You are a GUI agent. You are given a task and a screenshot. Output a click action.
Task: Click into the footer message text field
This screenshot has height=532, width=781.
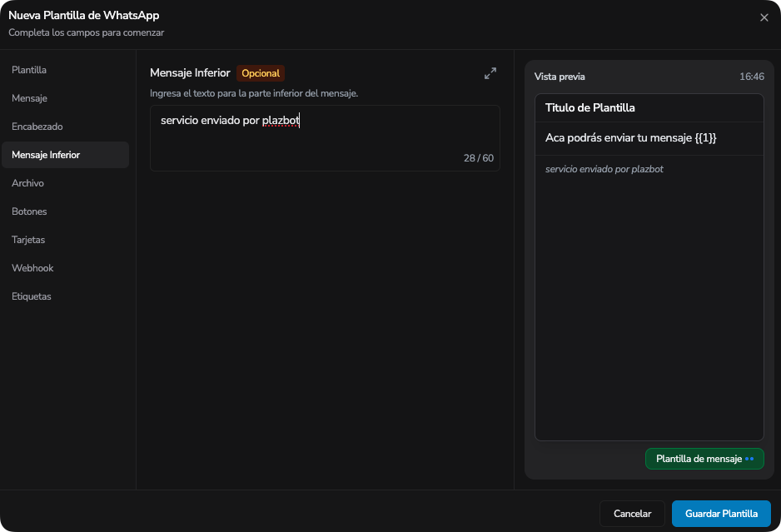click(x=325, y=138)
